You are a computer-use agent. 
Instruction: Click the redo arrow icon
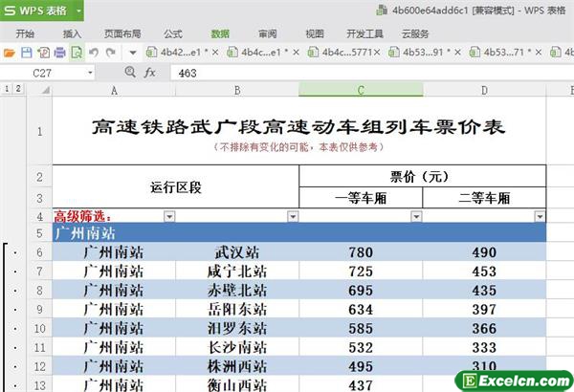111,53
